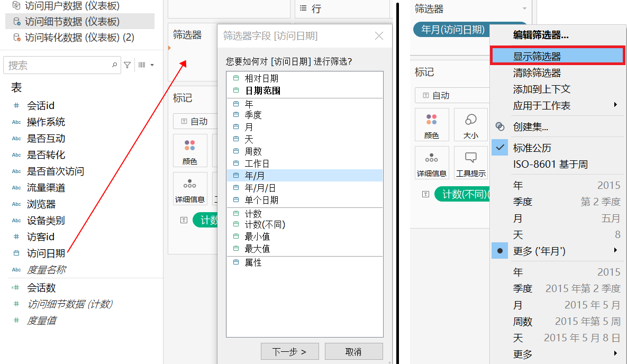Click the 访问日期 date field
The image size is (627, 364).
[46, 253]
